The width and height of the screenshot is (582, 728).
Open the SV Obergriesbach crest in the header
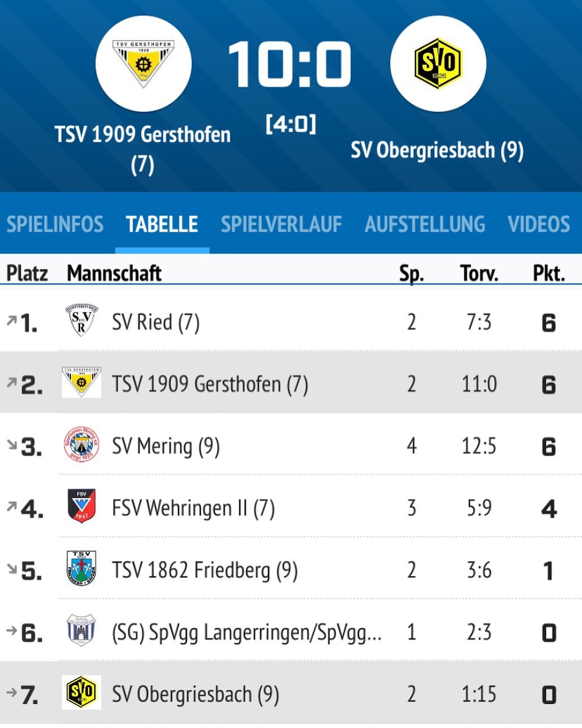coord(438,63)
